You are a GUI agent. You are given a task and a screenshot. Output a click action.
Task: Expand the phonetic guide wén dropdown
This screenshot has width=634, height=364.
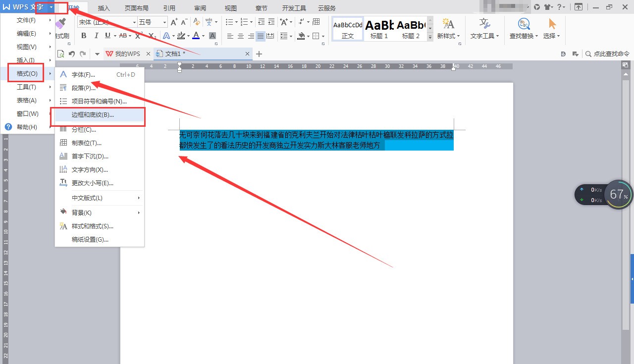pyautogui.click(x=216, y=22)
